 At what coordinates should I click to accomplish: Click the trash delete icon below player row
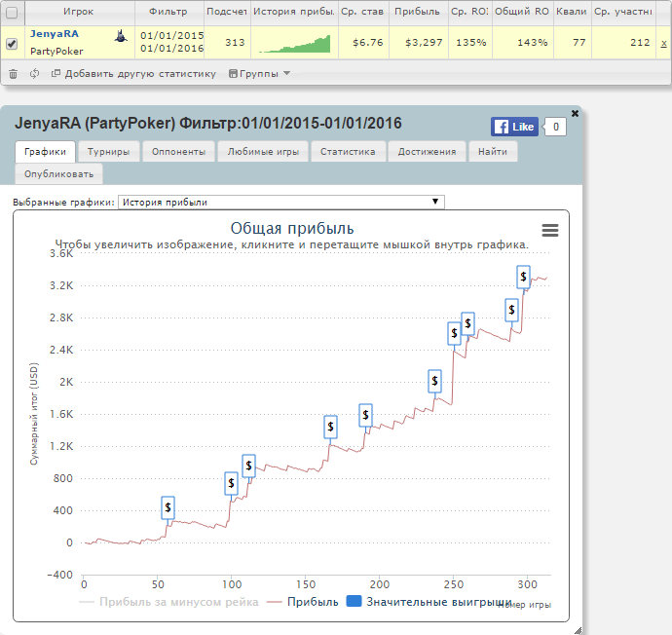[14, 74]
